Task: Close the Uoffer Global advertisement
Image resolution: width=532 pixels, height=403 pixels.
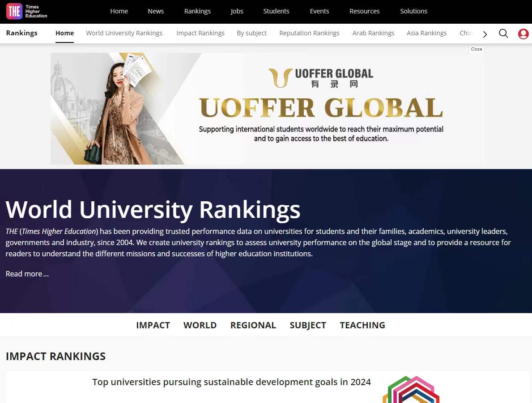Action: [477, 49]
